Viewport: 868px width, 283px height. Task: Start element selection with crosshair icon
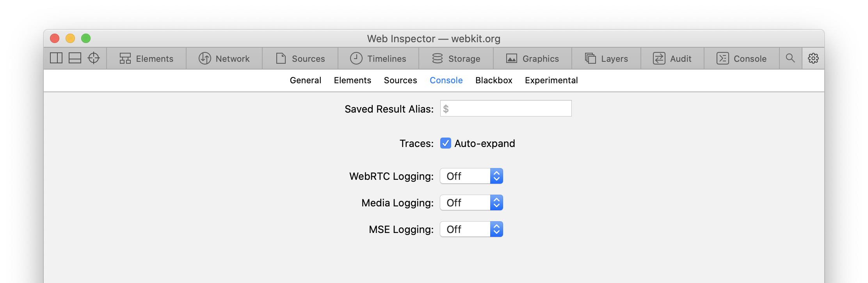click(x=94, y=58)
